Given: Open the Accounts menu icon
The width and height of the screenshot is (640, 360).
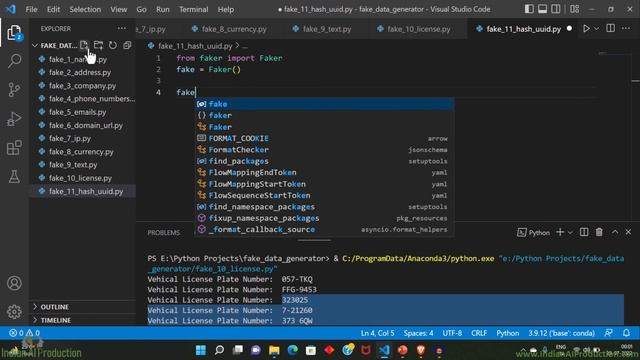Looking at the screenshot, I should [14, 283].
